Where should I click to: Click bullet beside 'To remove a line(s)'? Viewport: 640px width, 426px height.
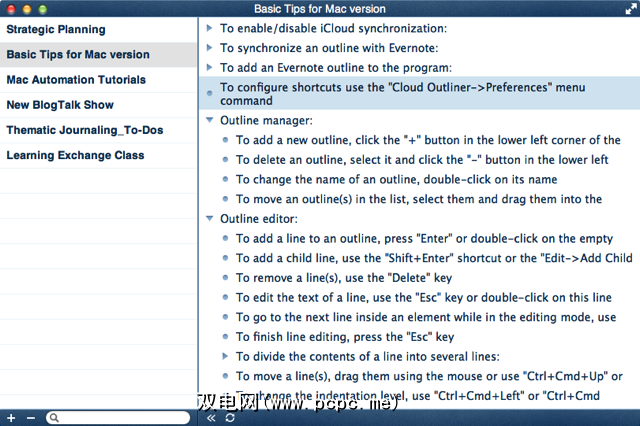pos(225,277)
